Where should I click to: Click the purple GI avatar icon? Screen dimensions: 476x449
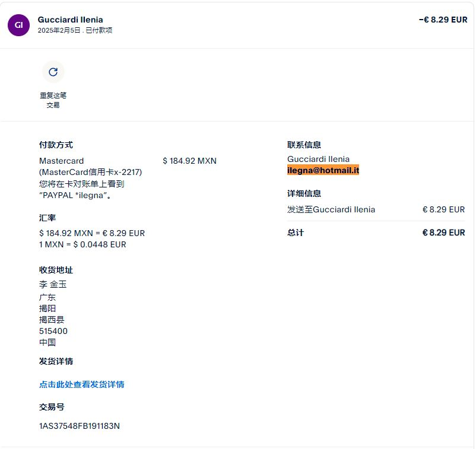click(x=19, y=25)
